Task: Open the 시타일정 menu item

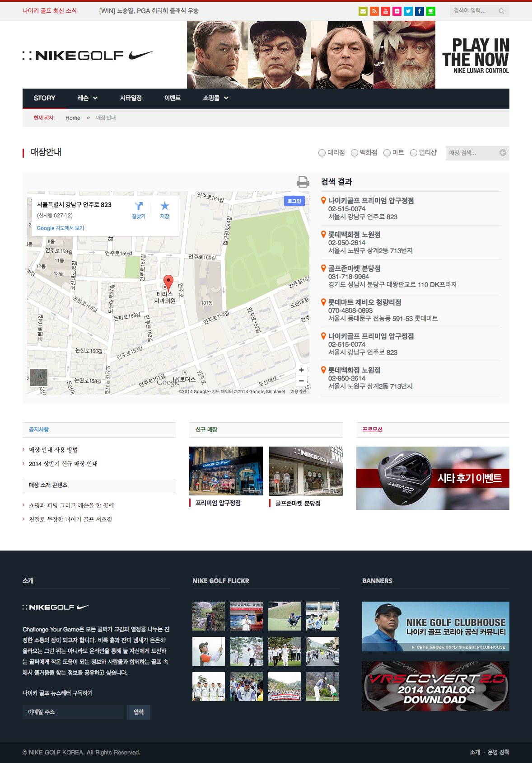Action: point(131,98)
